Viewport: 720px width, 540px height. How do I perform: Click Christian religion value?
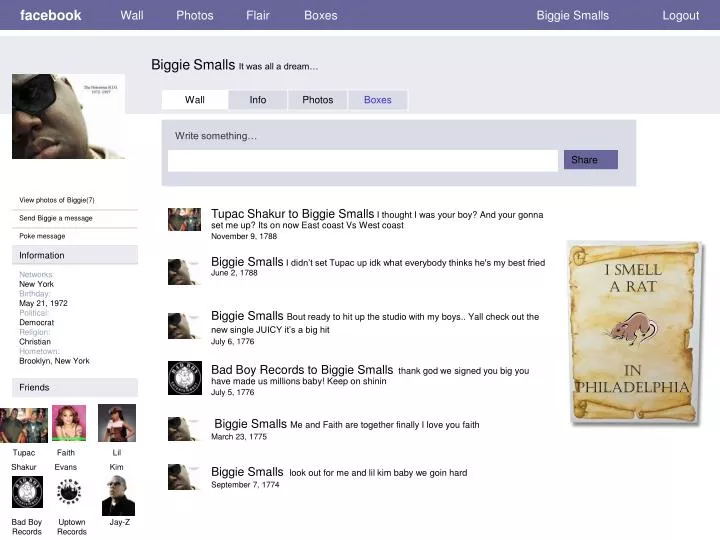coord(35,342)
